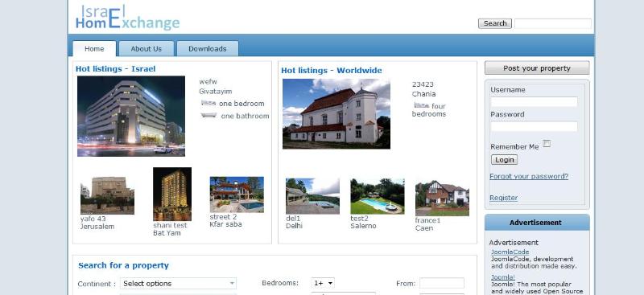This screenshot has height=295, width=644.
Task: Open the Bedrooms 1+ dropdown
Action: [323, 283]
